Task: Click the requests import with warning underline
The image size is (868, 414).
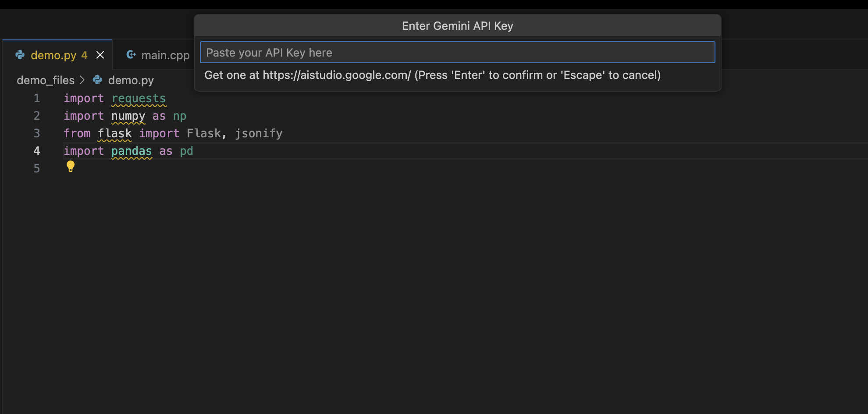Action: click(139, 98)
